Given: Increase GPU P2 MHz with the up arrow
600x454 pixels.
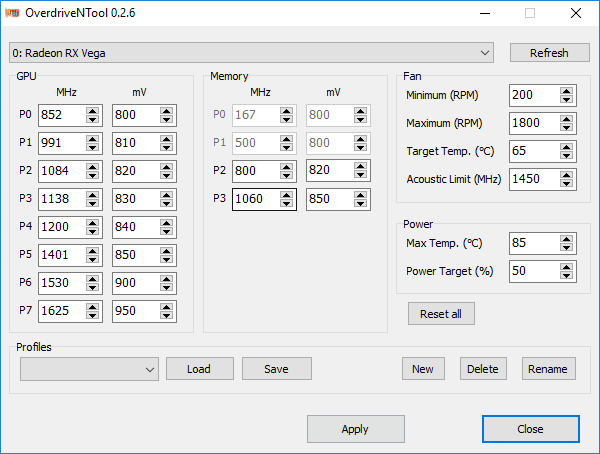Looking at the screenshot, I should tap(93, 167).
